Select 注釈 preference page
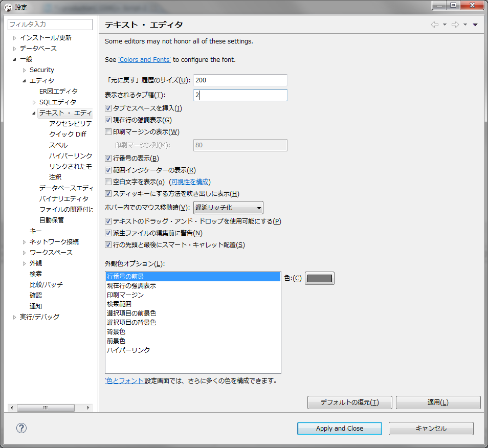 (55, 177)
